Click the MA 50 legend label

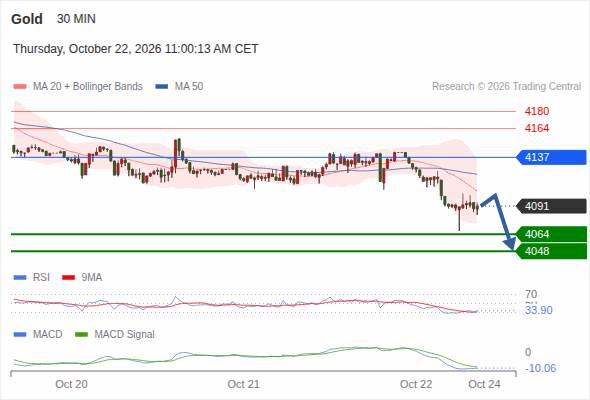coord(189,87)
